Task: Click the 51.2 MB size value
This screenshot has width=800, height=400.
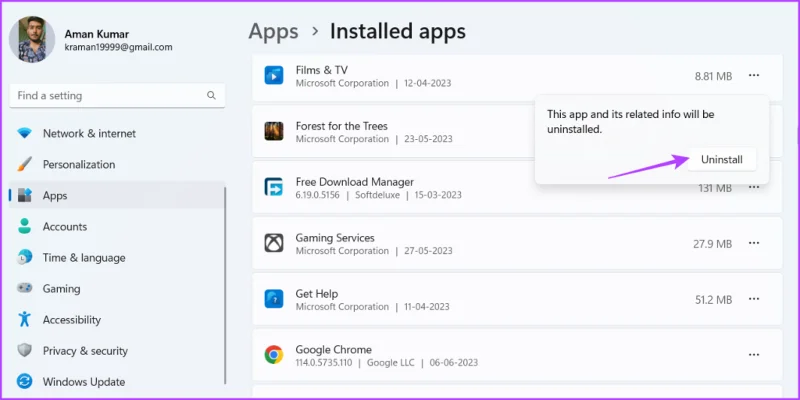Action: 713,299
